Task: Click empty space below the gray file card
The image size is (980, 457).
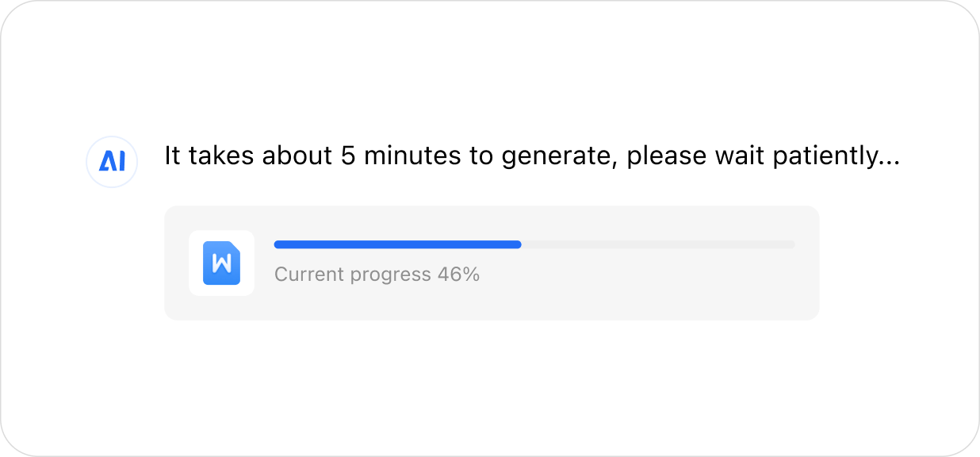Action: (x=492, y=381)
